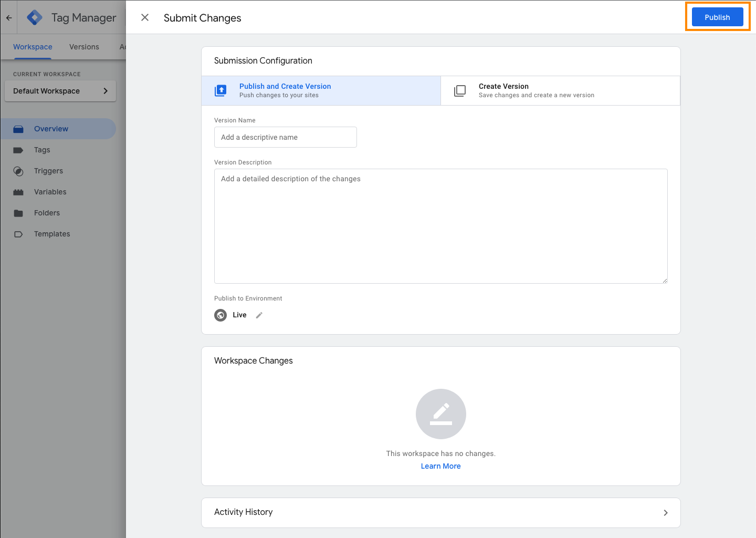The image size is (756, 538).
Task: Select Overview in the sidebar
Action: coord(58,129)
